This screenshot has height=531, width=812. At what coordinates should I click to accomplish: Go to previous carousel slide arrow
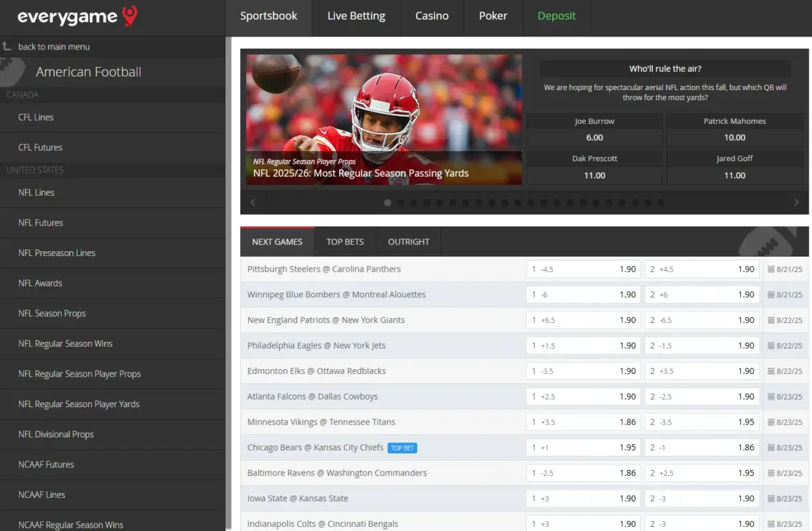[253, 202]
